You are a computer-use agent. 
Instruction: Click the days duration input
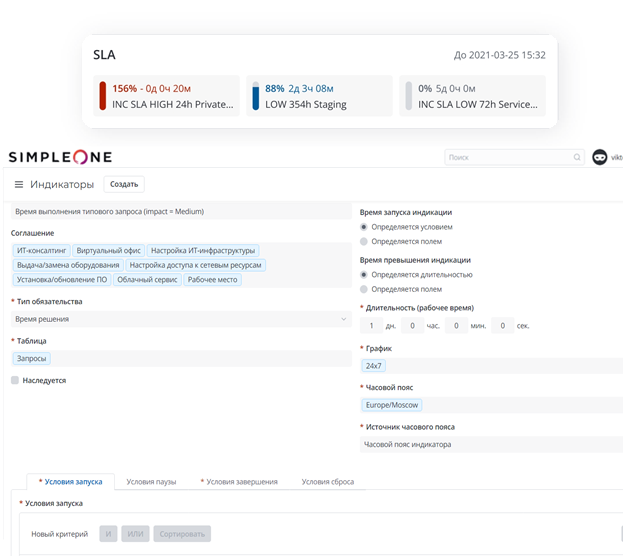point(371,326)
